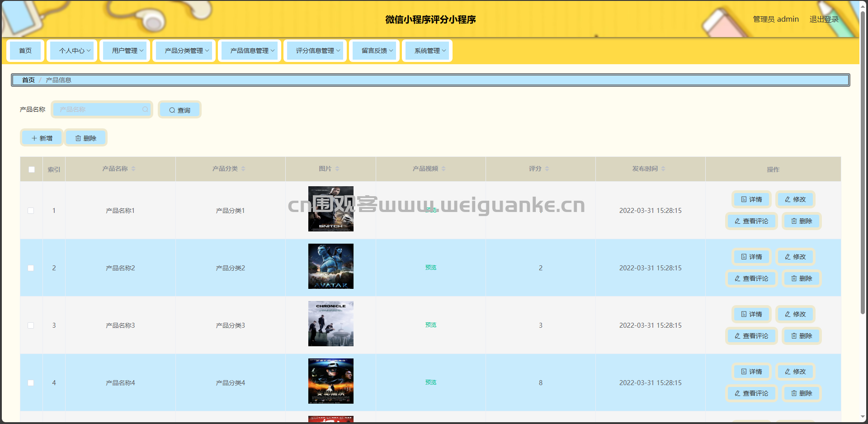The height and width of the screenshot is (424, 868).
Task: Click 预览 video link for 产品名称2
Action: coord(431,268)
